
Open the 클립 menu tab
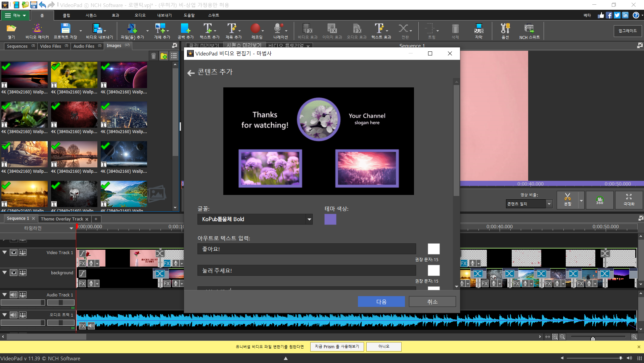click(66, 15)
